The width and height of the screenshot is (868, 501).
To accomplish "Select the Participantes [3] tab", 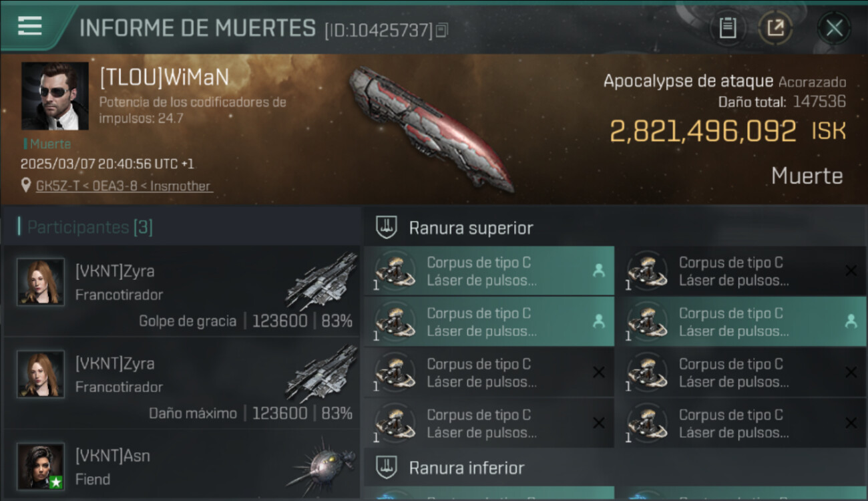I will click(x=90, y=227).
